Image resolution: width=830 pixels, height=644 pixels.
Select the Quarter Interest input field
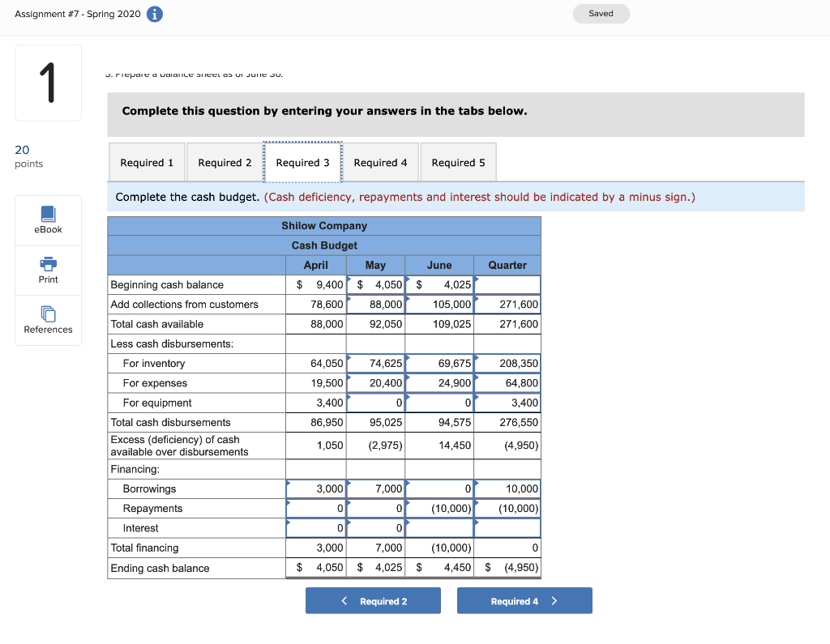point(507,527)
